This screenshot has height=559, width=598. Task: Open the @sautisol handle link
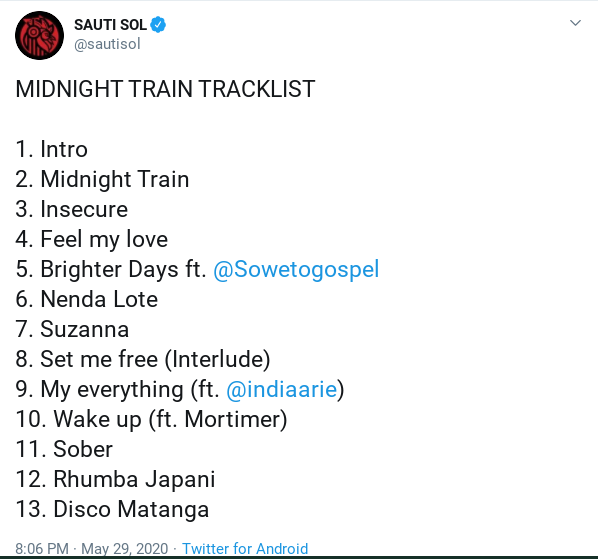tap(107, 44)
